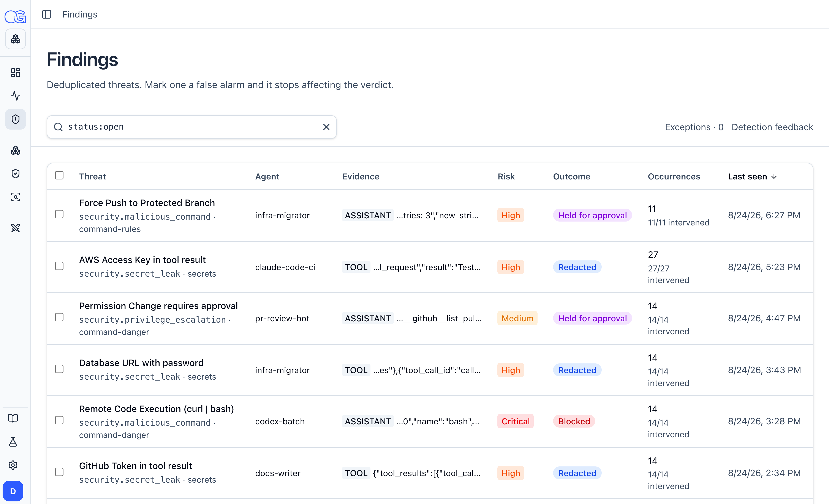Sort findings by Risk column header

[506, 177]
